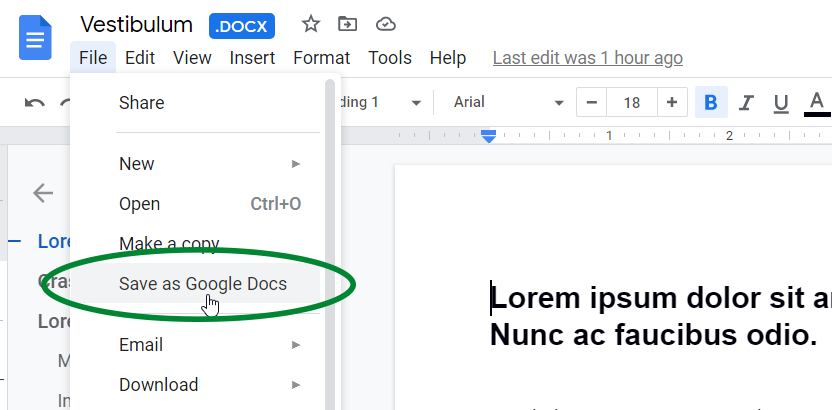The image size is (832, 410).
Task: Open the Format menu
Action: tap(322, 57)
